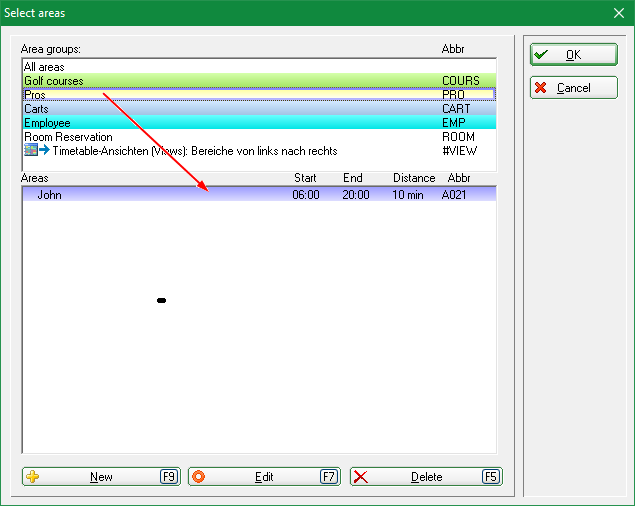Select the Carts area group
Screen dimensions: 635x506
pos(36,109)
